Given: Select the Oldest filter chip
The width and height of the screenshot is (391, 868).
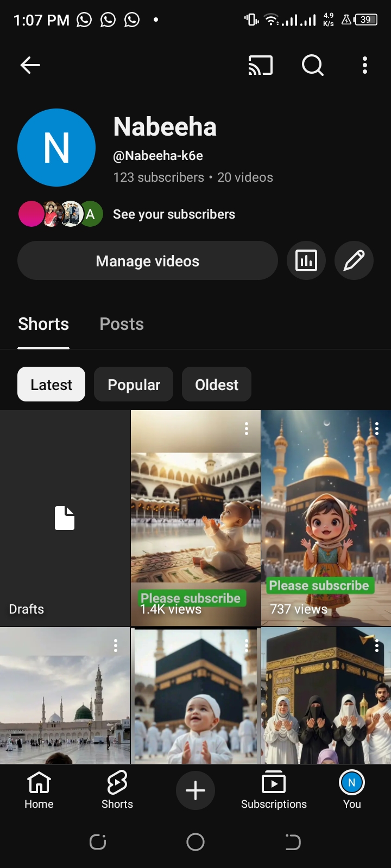Looking at the screenshot, I should tap(217, 385).
